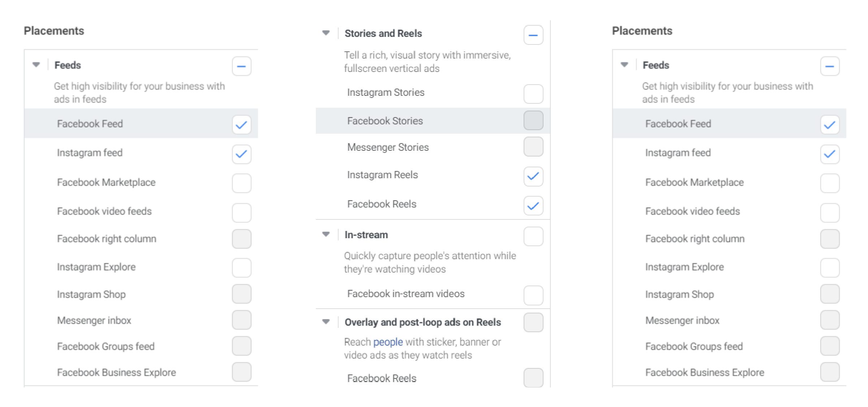Check the In-stream group checkbox

point(533,236)
